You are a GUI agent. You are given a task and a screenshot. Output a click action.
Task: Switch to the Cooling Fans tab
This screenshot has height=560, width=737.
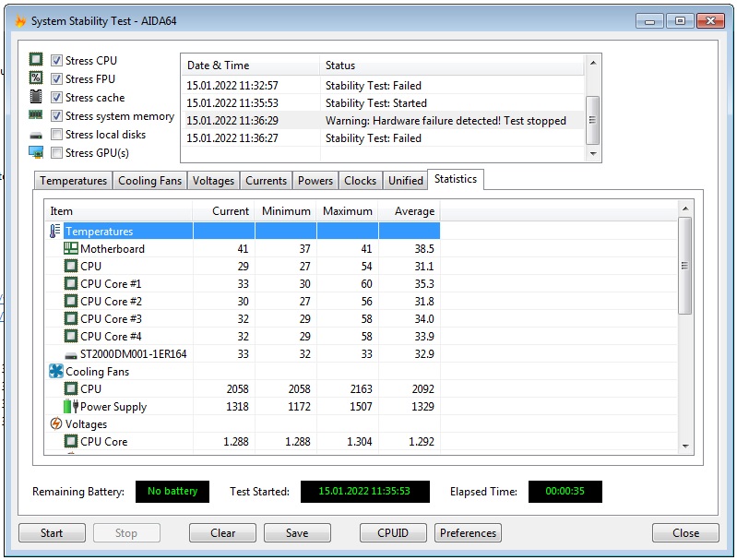[149, 181]
